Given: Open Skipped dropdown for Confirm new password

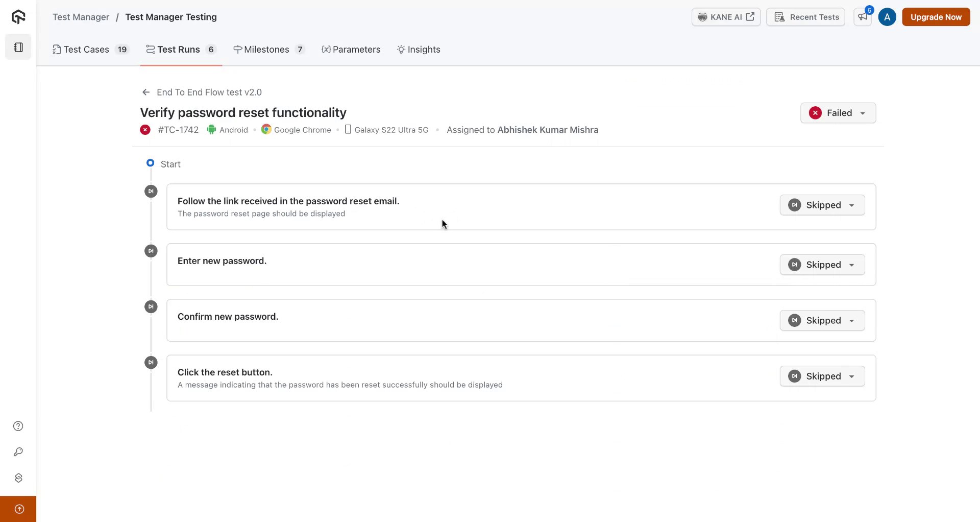Looking at the screenshot, I should pyautogui.click(x=822, y=320).
